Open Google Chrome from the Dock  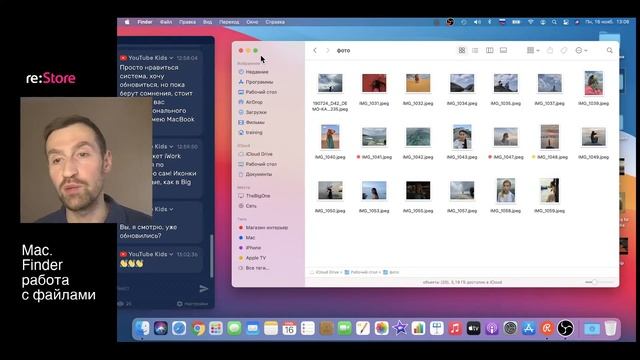(x=198, y=328)
